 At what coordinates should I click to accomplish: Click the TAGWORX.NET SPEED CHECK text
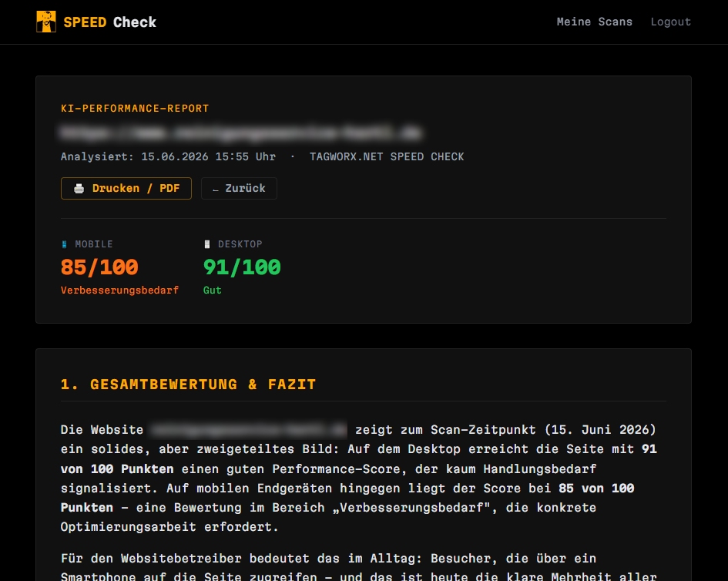[x=387, y=156]
